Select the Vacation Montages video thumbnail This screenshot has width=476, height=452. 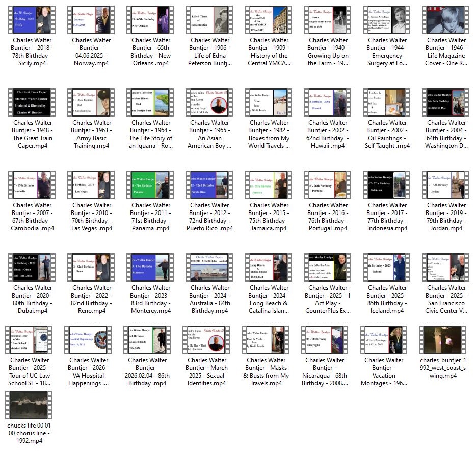384,340
